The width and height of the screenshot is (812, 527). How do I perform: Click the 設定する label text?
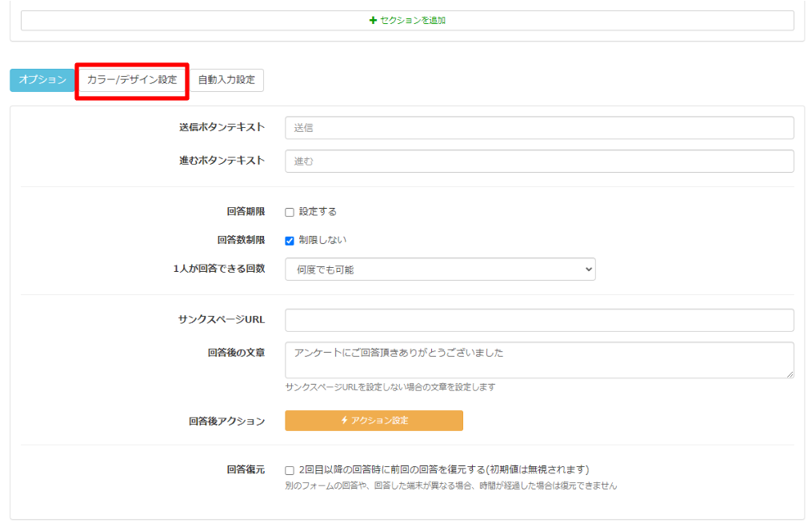[x=318, y=212]
